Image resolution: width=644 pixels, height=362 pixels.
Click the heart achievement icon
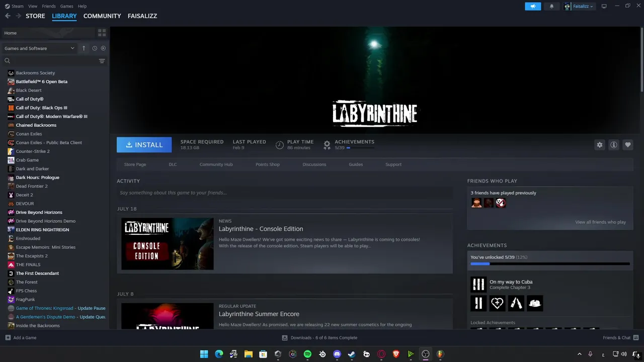tap(497, 303)
